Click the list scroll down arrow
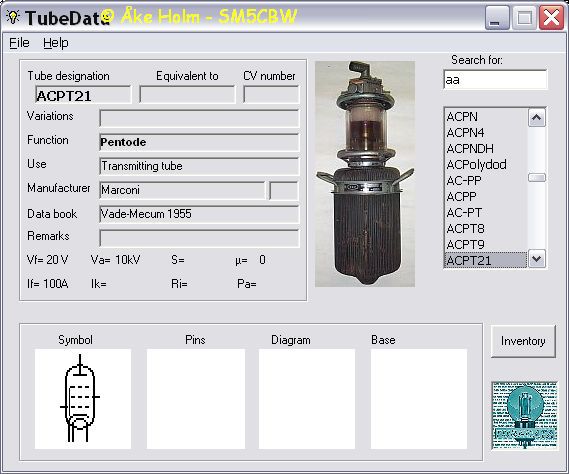The image size is (569, 474). click(537, 259)
